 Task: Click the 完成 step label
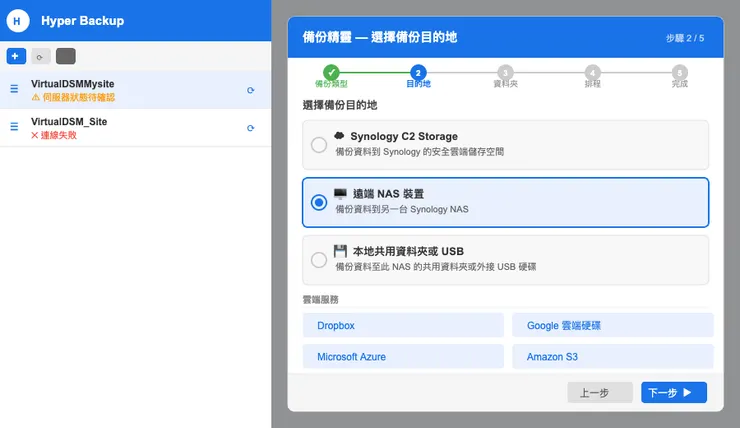pos(680,84)
